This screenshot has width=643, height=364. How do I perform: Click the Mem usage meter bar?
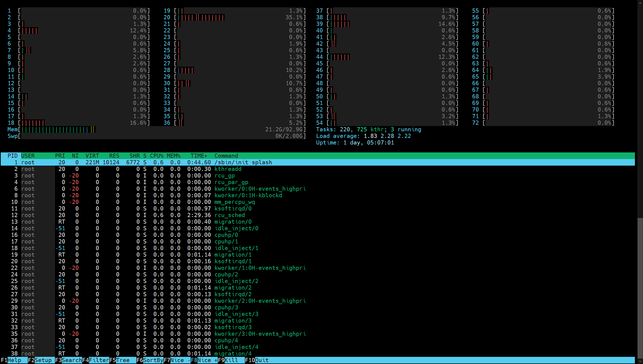click(160, 129)
